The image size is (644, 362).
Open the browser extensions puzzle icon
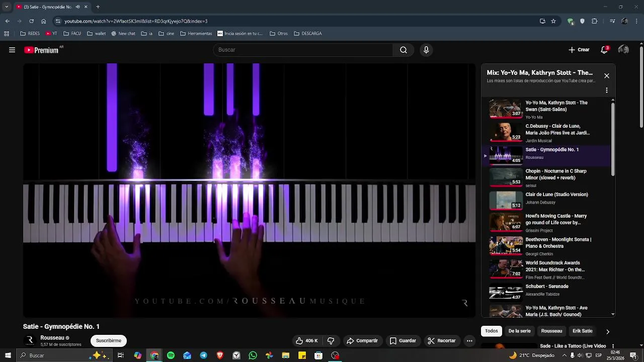[x=595, y=21]
